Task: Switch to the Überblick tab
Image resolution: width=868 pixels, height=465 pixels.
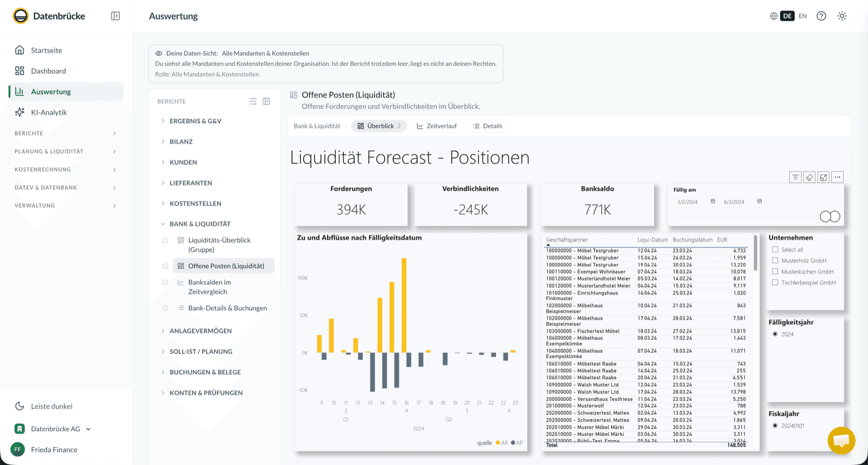Action: [379, 126]
